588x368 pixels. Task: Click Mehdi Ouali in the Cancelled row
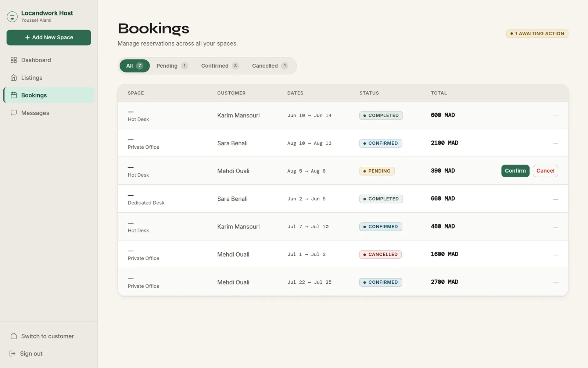(233, 254)
